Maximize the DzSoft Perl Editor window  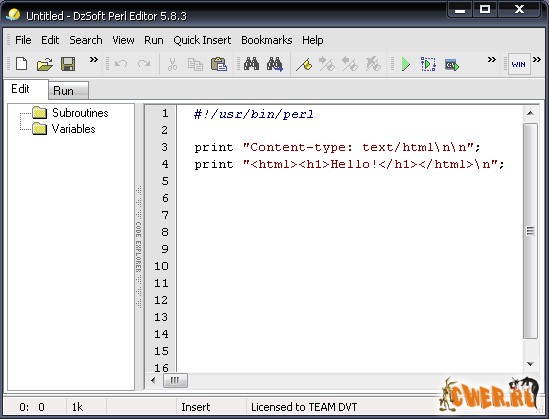(485, 10)
